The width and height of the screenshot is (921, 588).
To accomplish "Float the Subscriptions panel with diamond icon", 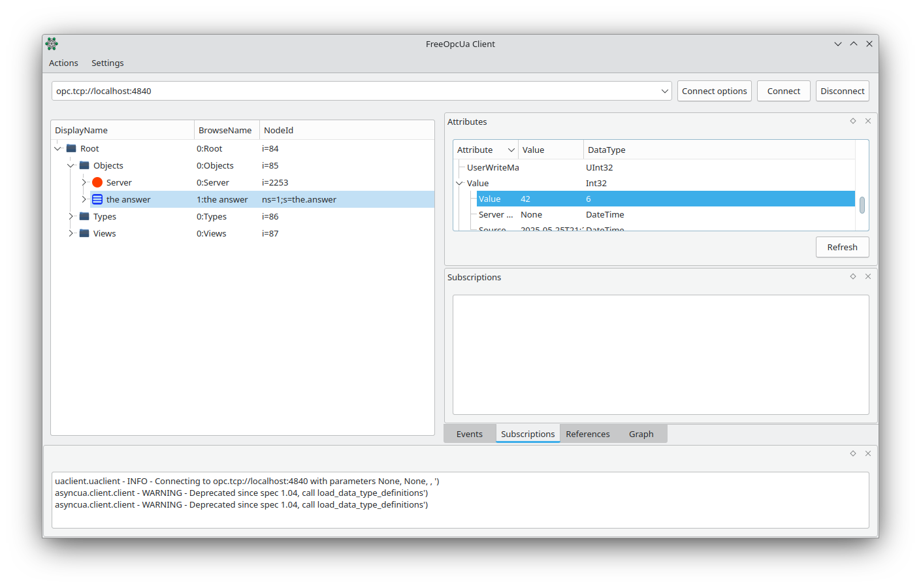I will point(853,276).
